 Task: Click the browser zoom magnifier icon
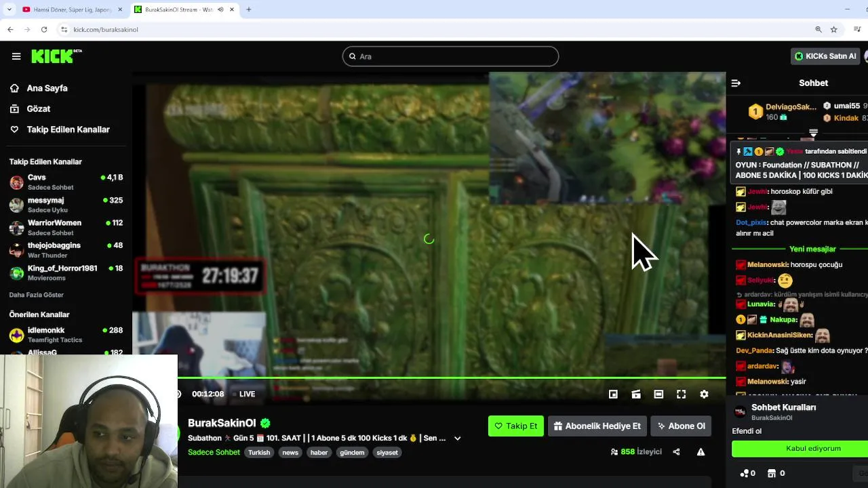tap(818, 29)
